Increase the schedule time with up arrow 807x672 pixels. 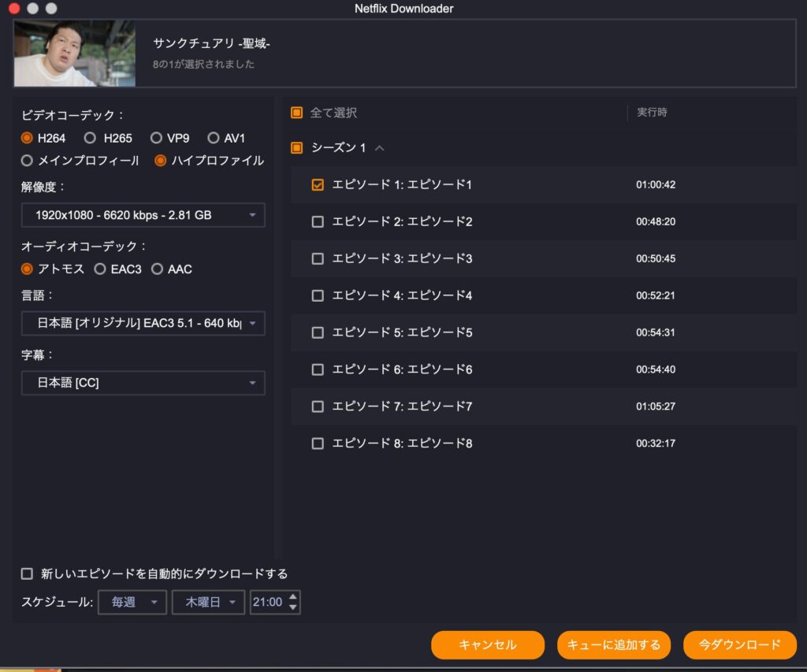tap(293, 597)
